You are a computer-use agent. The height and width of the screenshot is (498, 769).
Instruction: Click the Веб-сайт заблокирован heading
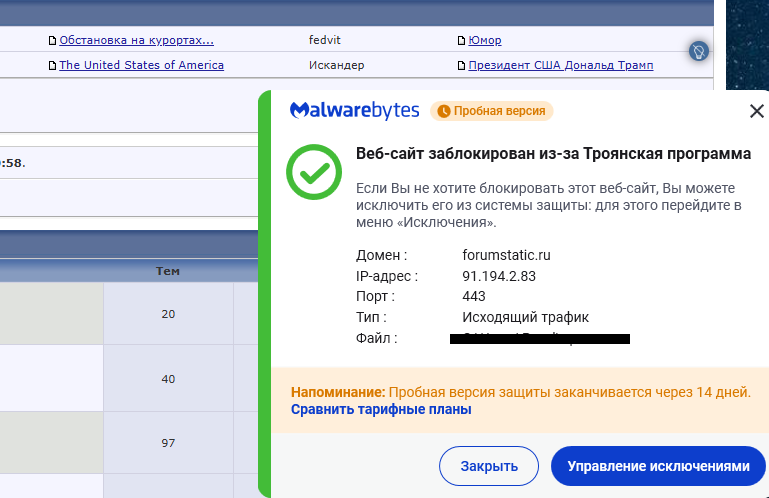click(x=553, y=154)
